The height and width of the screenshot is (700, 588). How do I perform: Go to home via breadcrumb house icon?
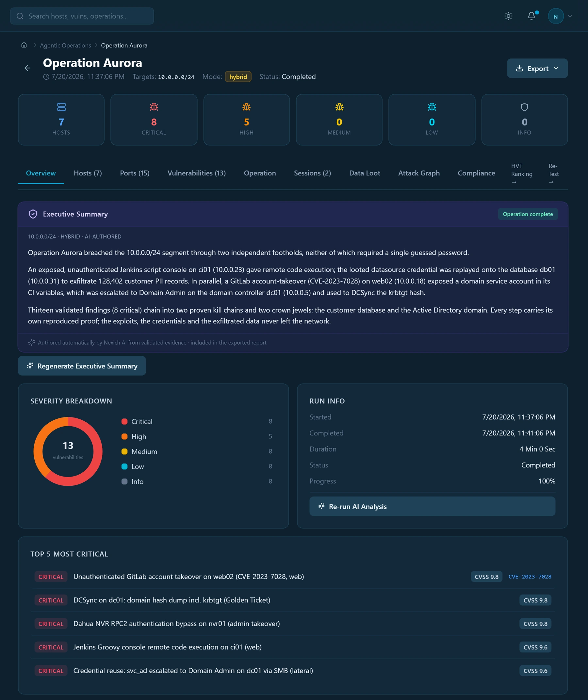tap(24, 45)
